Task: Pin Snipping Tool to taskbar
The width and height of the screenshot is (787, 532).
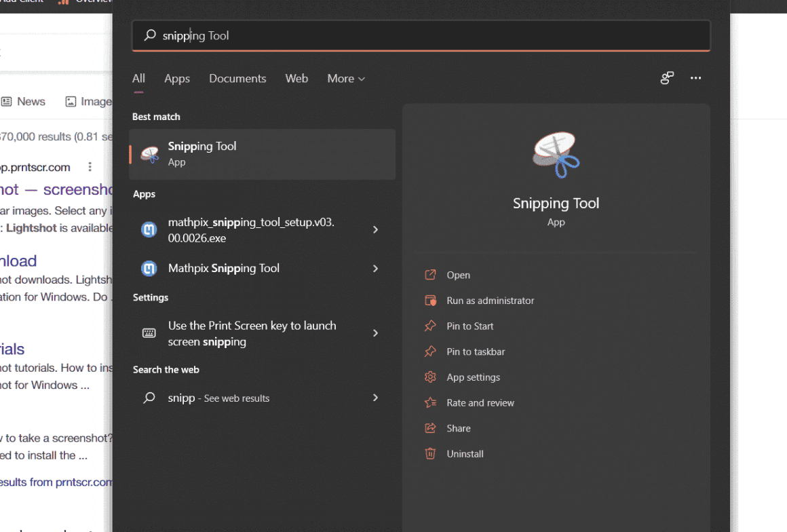Action: (x=476, y=351)
